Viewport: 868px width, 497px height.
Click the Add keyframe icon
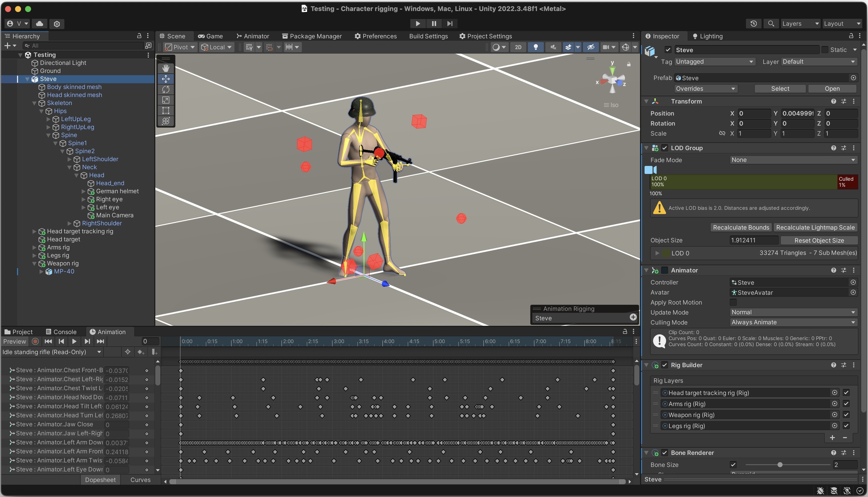pos(141,352)
